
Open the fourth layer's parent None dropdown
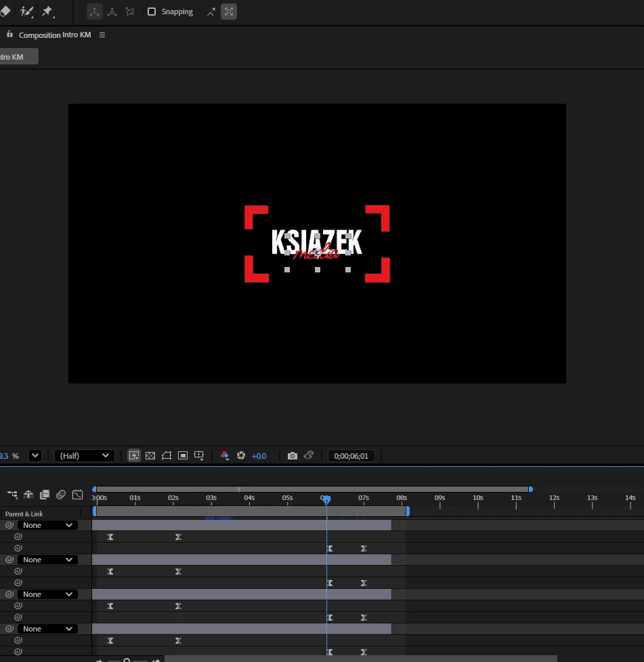pyautogui.click(x=47, y=629)
